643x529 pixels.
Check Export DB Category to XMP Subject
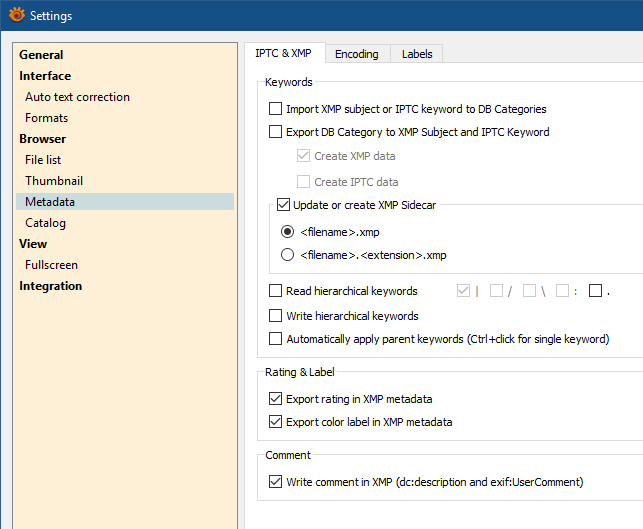pyautogui.click(x=276, y=132)
